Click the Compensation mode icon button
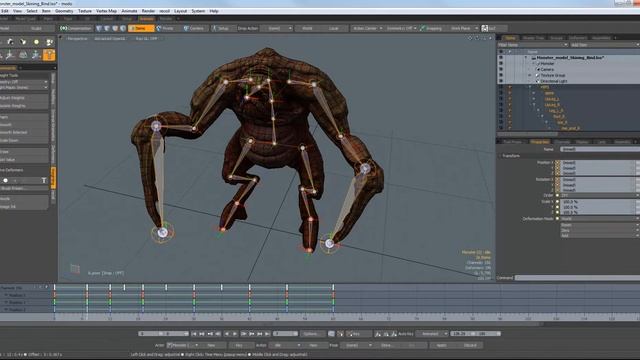This screenshot has width=640, height=360. click(64, 28)
